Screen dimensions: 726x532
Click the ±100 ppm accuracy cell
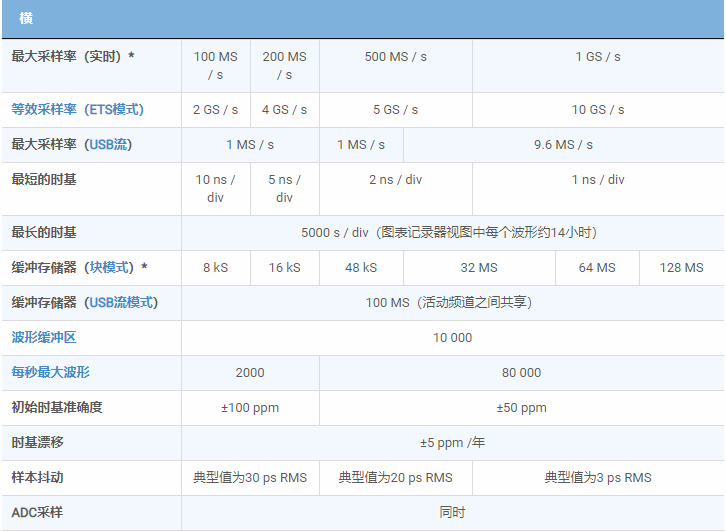click(250, 407)
